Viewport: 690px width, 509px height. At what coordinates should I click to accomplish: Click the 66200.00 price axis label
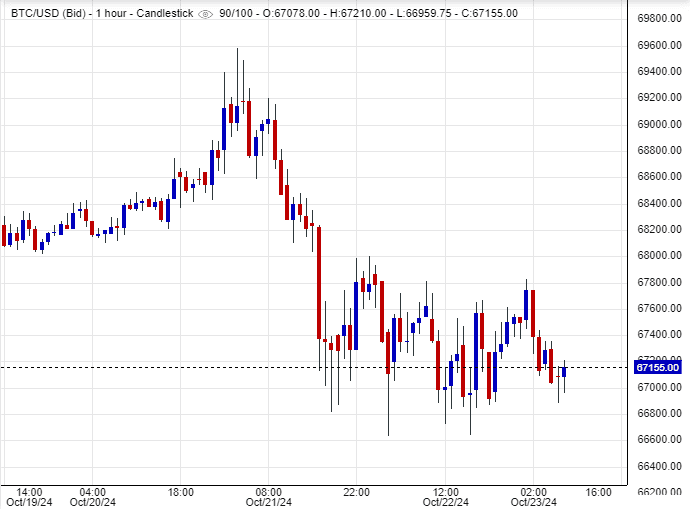pyautogui.click(x=659, y=492)
